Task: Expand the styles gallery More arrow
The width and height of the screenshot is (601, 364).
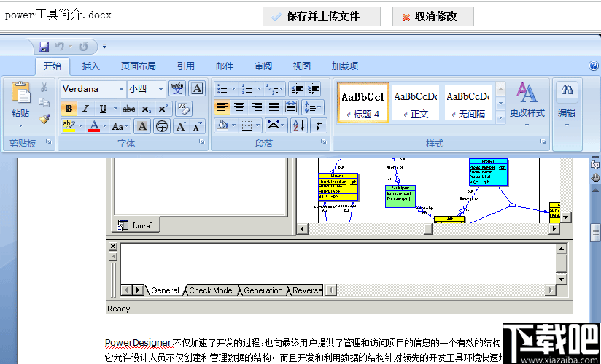Action: pyautogui.click(x=500, y=117)
